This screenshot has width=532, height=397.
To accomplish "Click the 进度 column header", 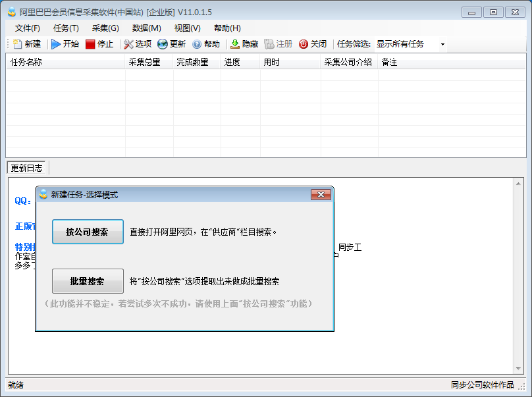I will (240, 62).
